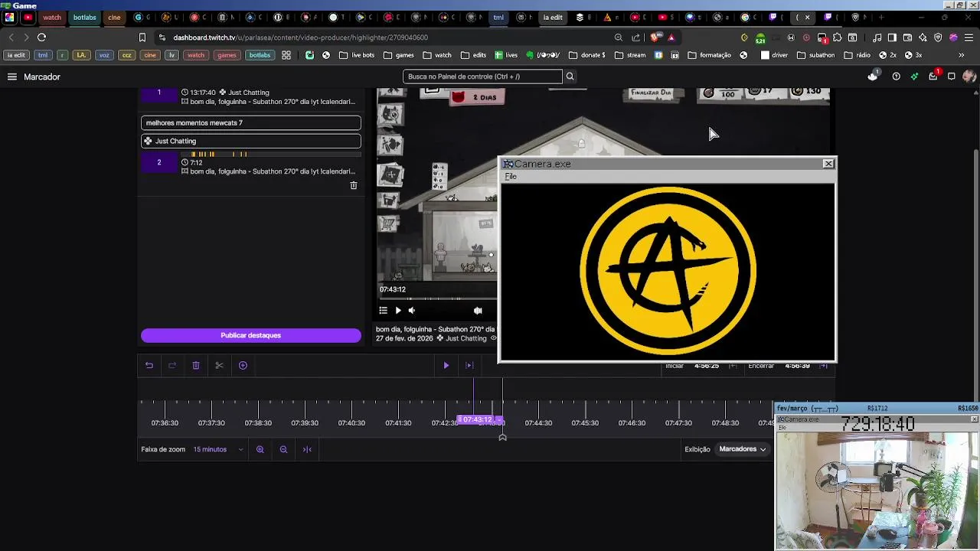Bookmark this page in the address bar
This screenshot has height=551, width=980.
(142, 37)
